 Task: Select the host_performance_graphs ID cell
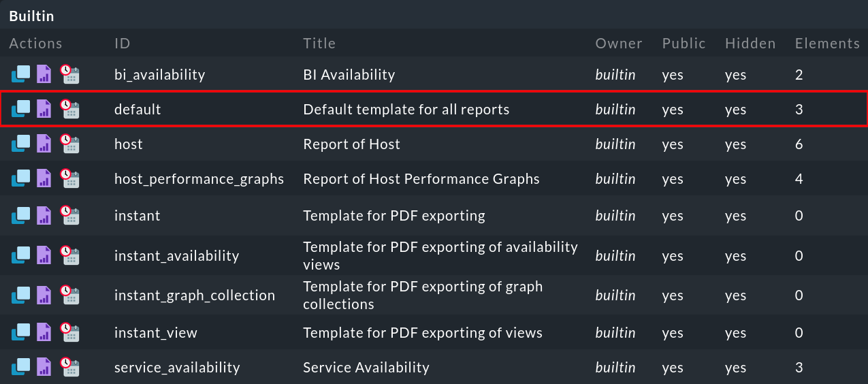199,179
